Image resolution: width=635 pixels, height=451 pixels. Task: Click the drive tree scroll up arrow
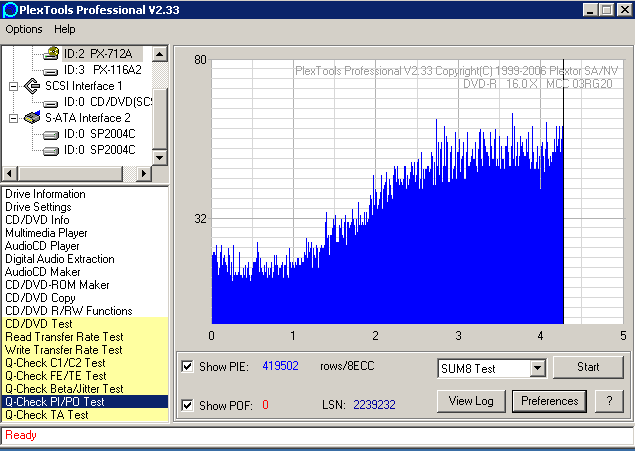[160, 54]
